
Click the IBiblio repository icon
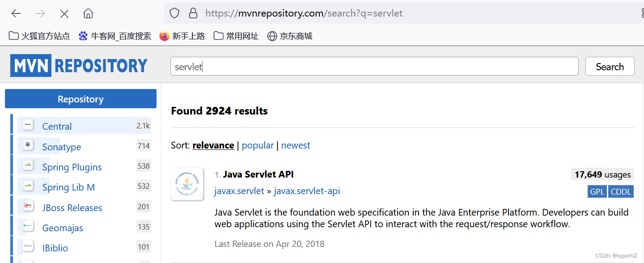(28, 247)
